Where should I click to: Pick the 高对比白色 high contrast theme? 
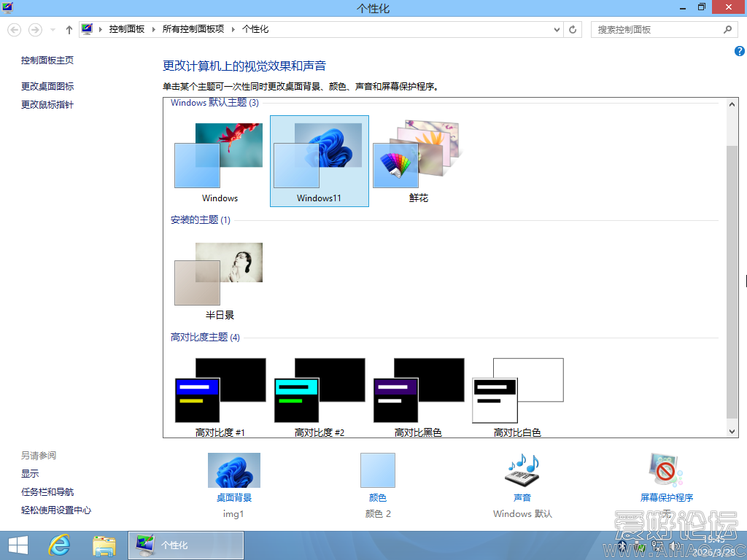[517, 397]
